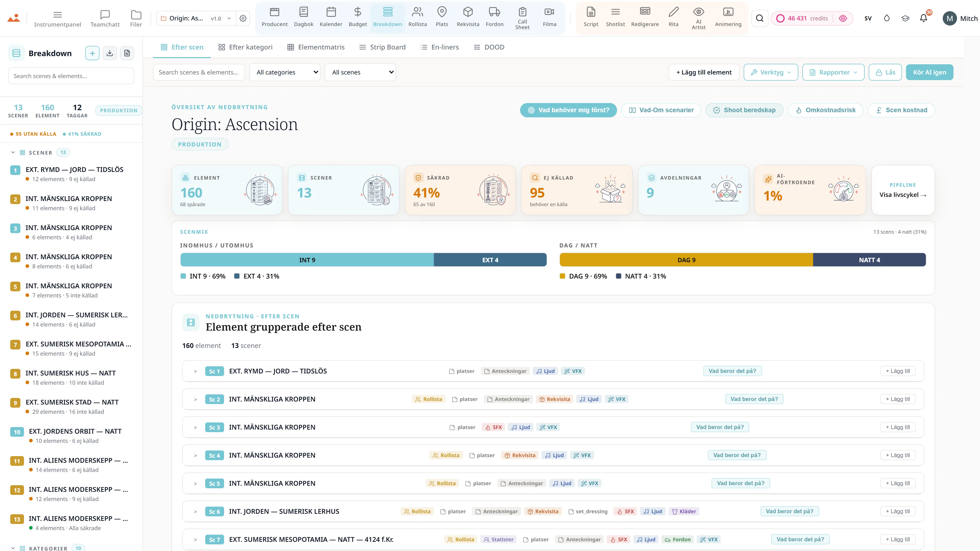The image size is (980, 551).
Task: Expand the KATEGORIER sidebar section
Action: [13, 548]
